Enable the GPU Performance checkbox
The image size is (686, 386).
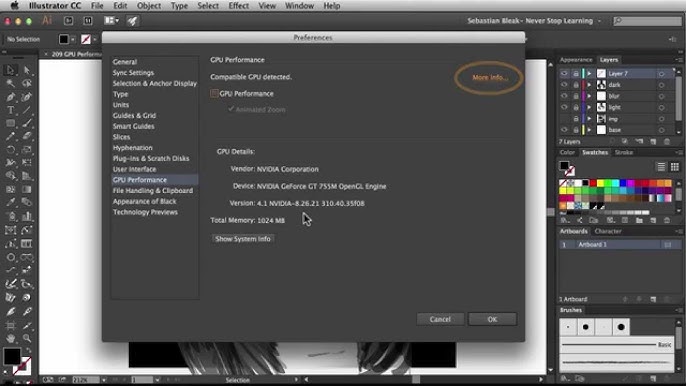pos(214,93)
